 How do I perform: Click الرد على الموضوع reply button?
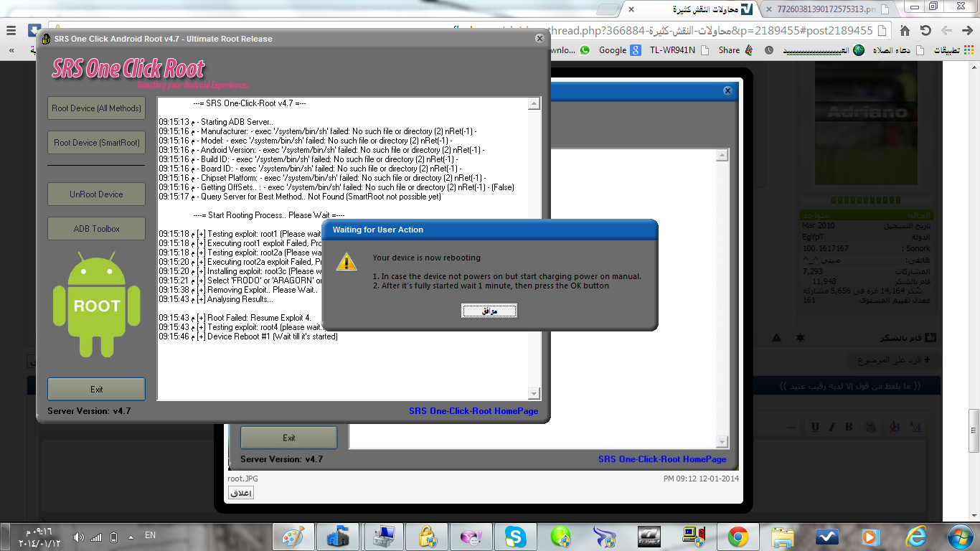(893, 359)
